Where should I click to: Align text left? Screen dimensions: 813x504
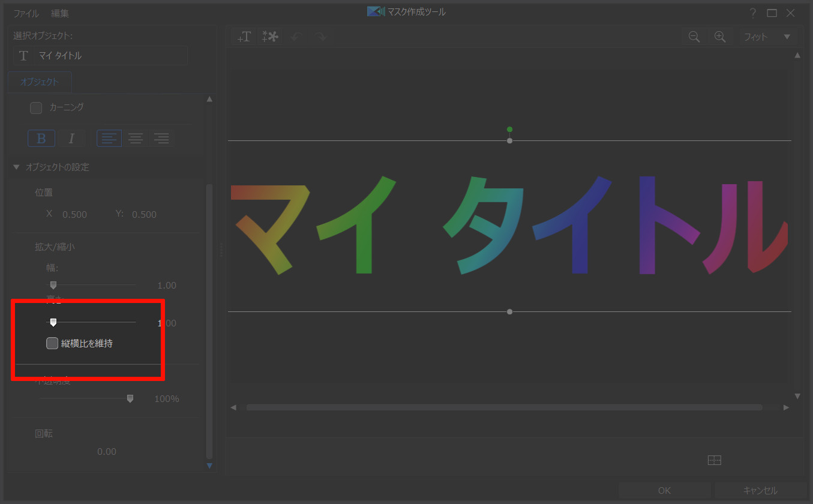(x=109, y=139)
